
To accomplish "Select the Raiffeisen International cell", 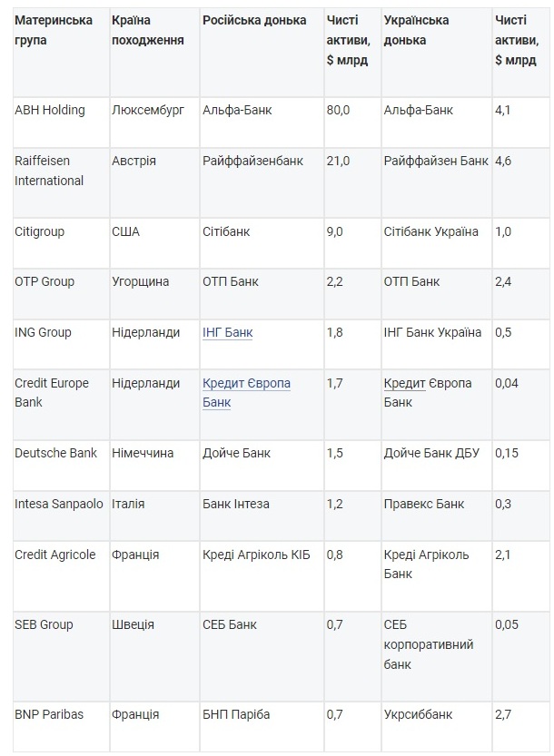I will 49,171.
